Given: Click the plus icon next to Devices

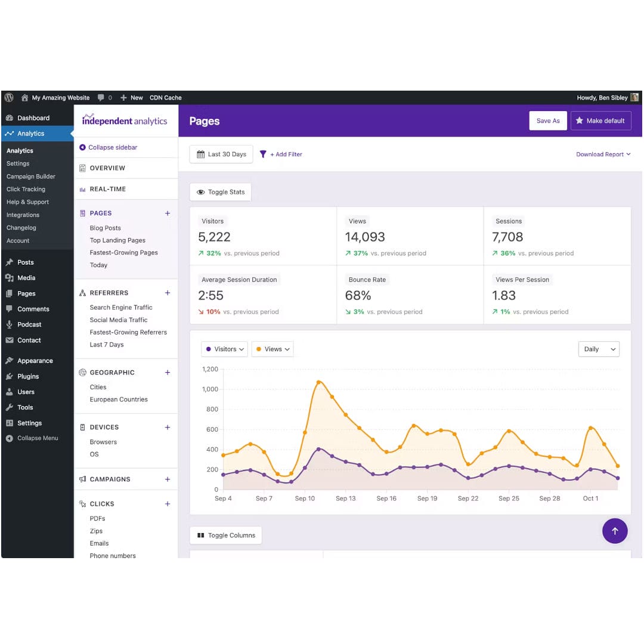Looking at the screenshot, I should tap(168, 428).
